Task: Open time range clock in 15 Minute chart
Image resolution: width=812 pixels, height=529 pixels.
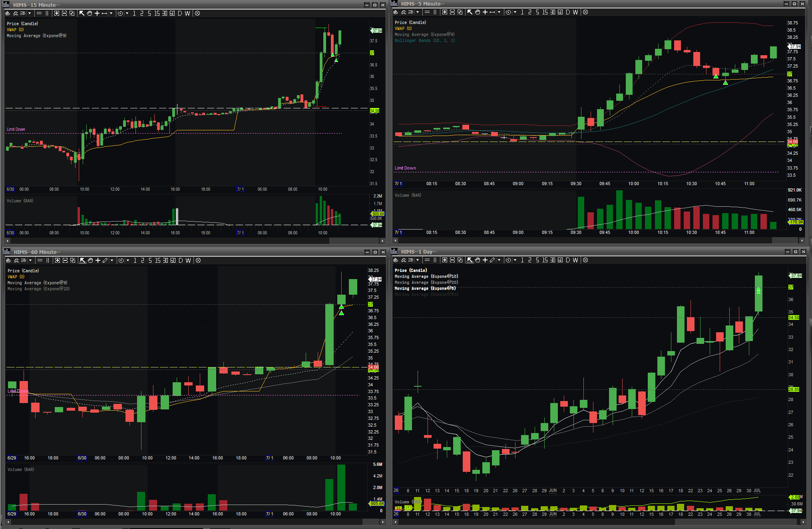Action: tap(120, 13)
